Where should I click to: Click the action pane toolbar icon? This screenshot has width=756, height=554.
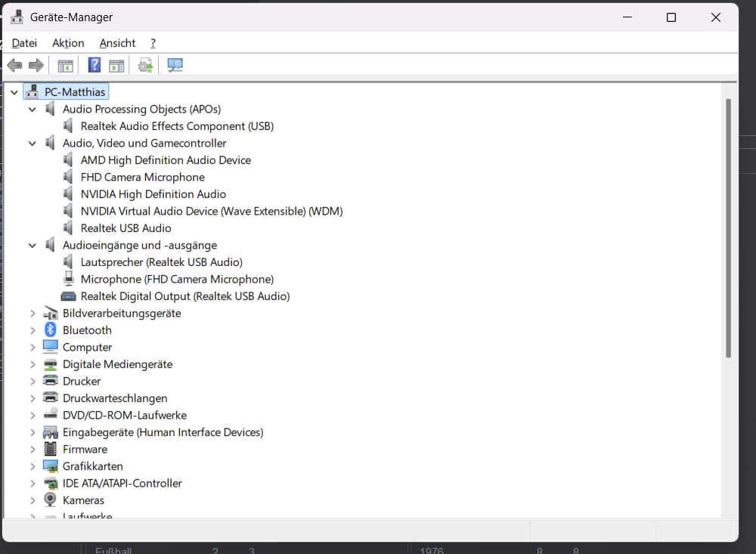tap(116, 65)
